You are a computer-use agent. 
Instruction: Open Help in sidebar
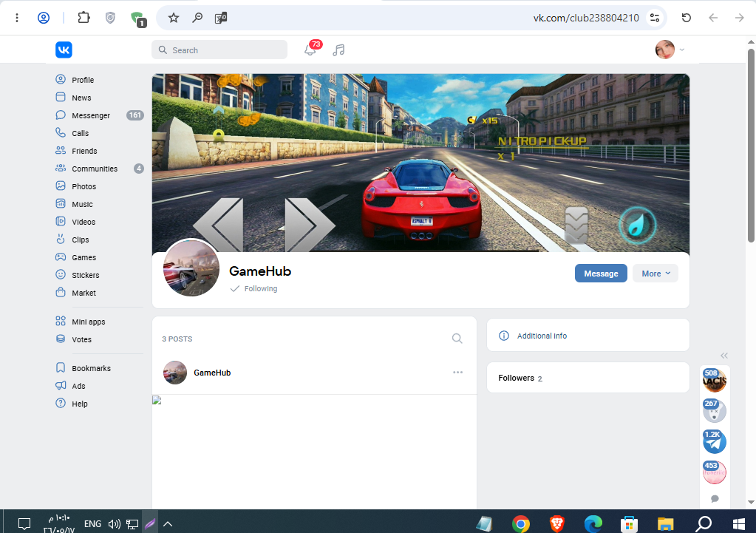tap(80, 404)
